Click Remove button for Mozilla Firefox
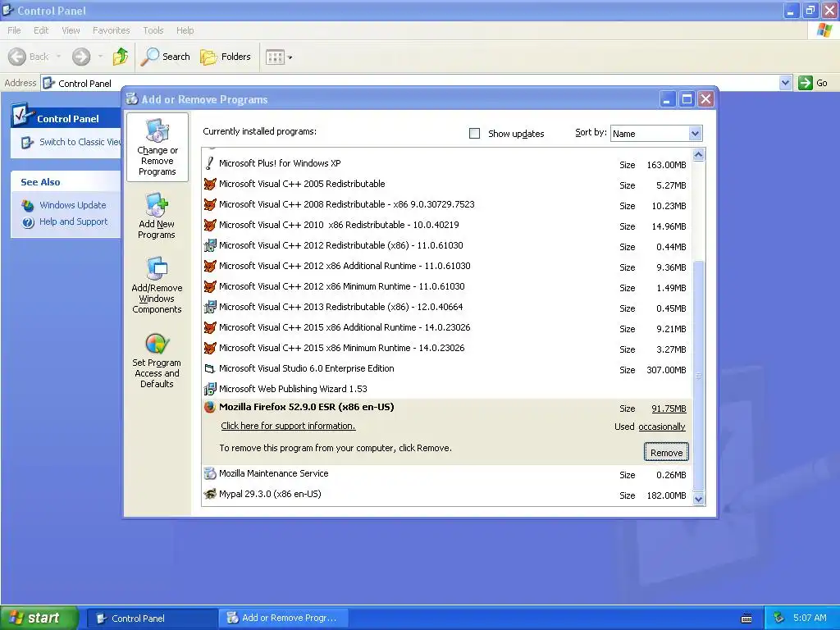 pos(666,453)
